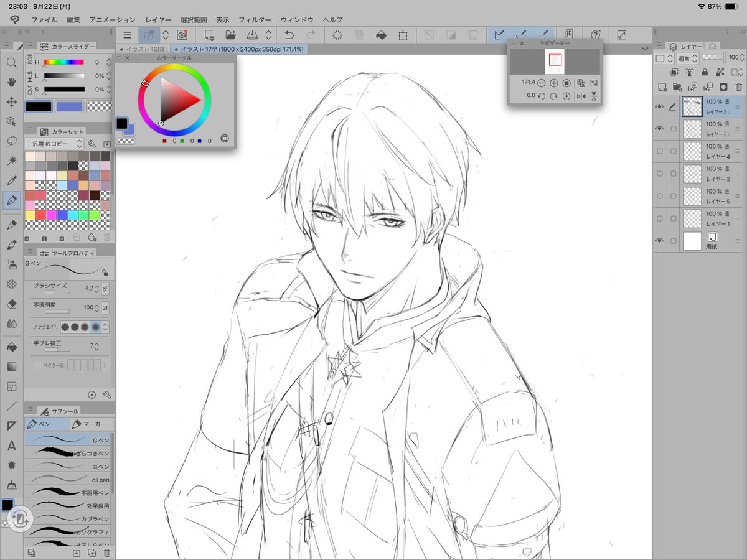Select the Eraser tool

pyautogui.click(x=11, y=304)
